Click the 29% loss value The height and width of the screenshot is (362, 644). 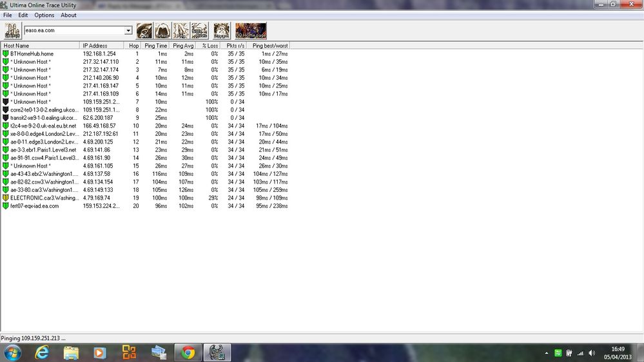point(213,198)
